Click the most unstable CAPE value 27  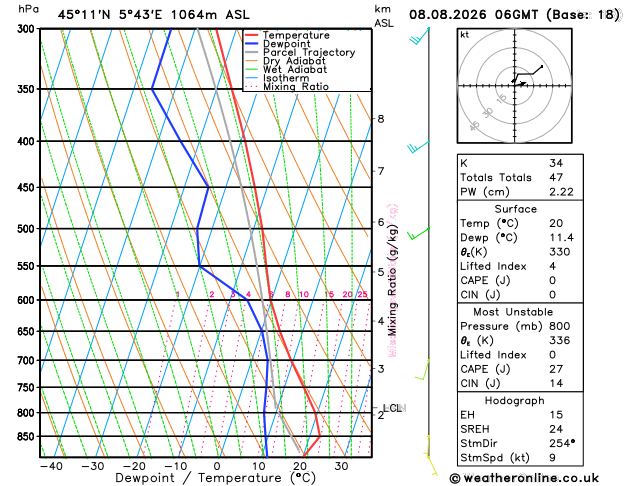pyautogui.click(x=556, y=369)
